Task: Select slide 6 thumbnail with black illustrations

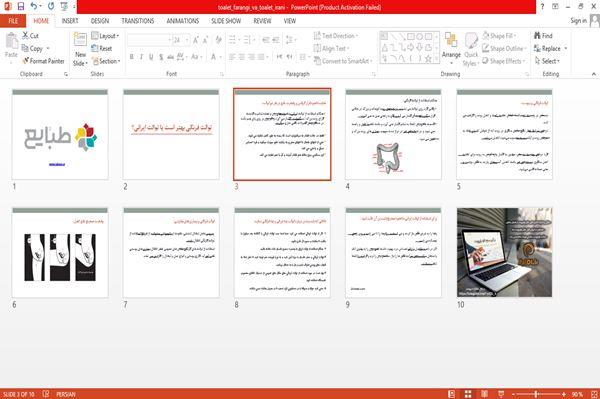Action: tap(60, 252)
